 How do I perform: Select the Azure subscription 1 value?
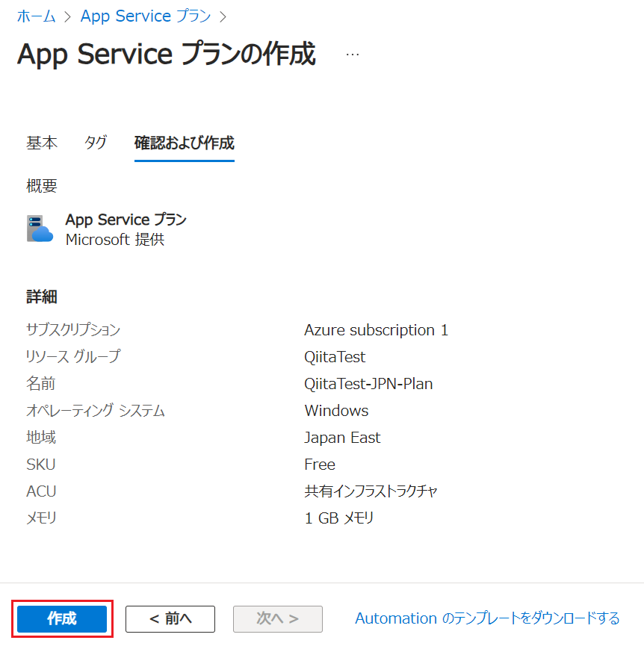pos(376,330)
